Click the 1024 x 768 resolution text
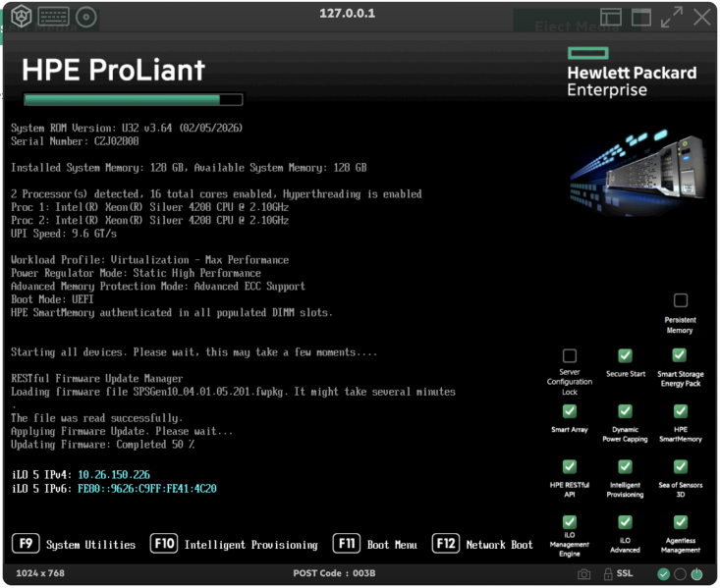 pyautogui.click(x=40, y=574)
